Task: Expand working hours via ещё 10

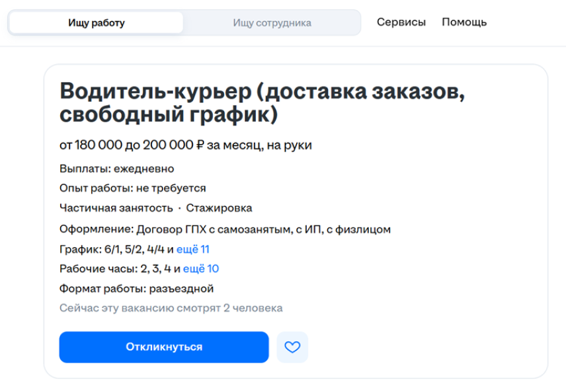Action: pos(201,268)
